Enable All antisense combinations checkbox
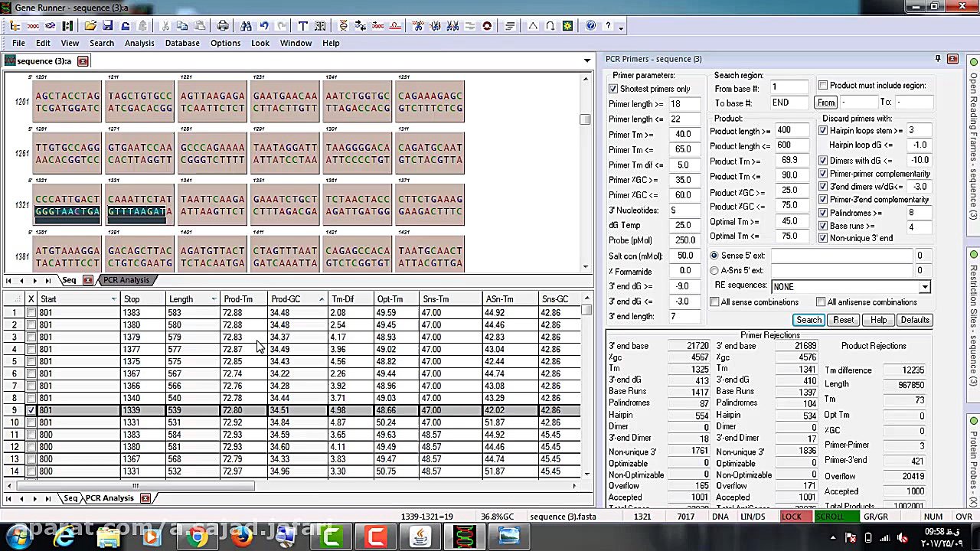 pos(821,302)
